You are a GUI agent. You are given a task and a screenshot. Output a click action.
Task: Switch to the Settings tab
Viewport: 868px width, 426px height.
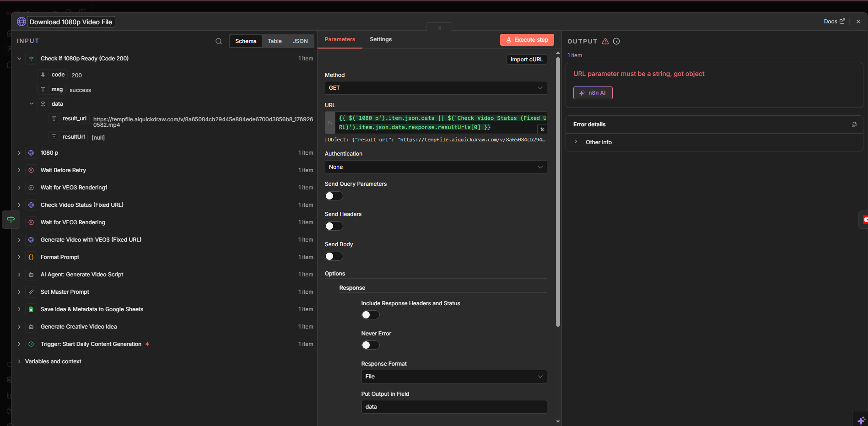380,39
